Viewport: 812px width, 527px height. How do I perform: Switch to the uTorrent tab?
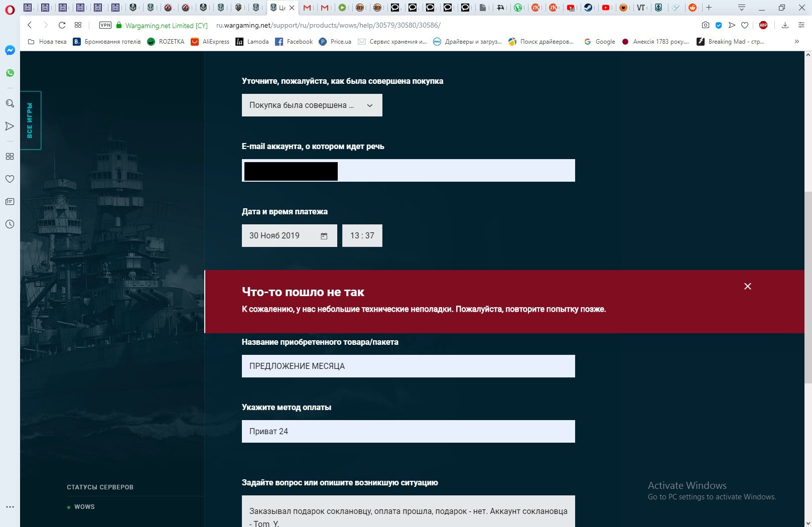pyautogui.click(x=518, y=8)
